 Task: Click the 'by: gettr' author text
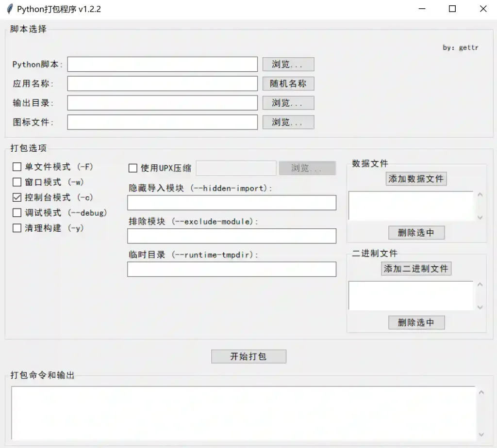coord(461,48)
